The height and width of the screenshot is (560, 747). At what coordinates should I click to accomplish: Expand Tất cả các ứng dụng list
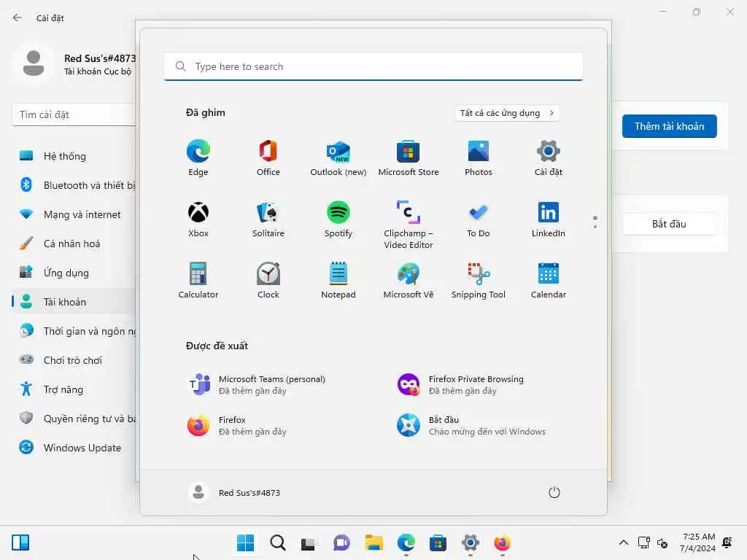tap(507, 113)
